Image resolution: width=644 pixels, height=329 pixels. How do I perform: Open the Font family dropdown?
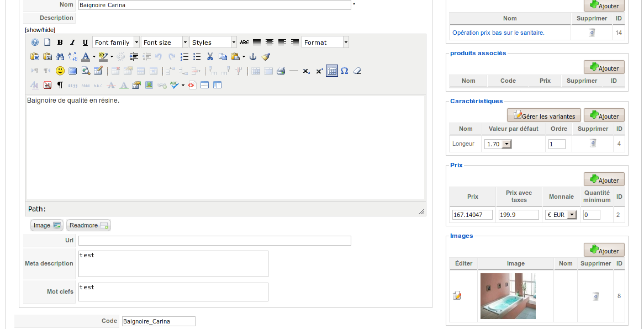click(116, 43)
